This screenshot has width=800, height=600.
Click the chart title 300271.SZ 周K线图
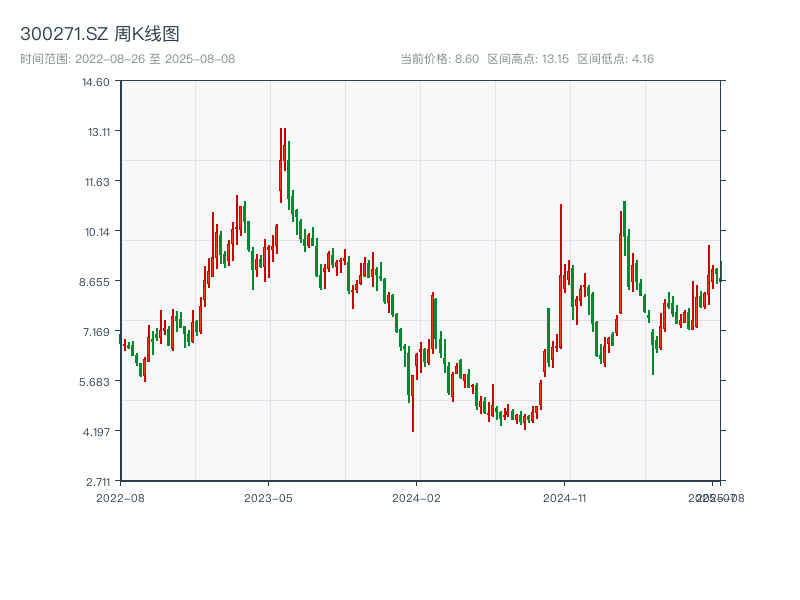[x=100, y=34]
